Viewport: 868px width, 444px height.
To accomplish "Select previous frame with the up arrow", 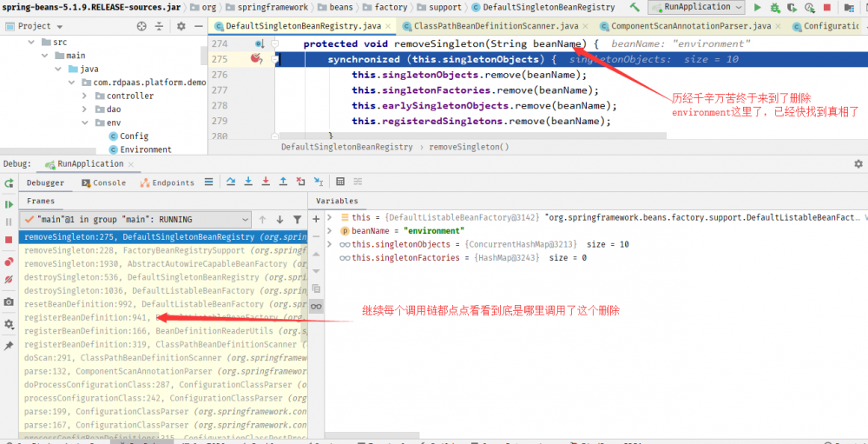I will pos(262,220).
